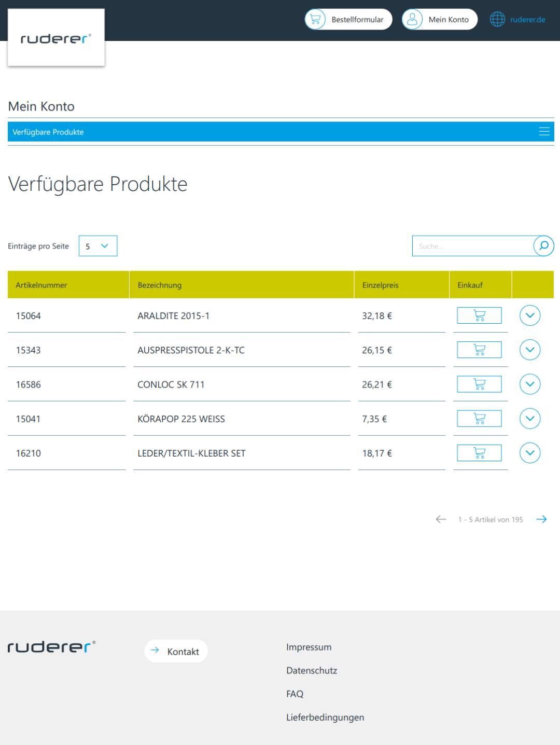Add ARALDITE 2015-1 to cart
Viewport: 560px width, 745px height.
pos(479,315)
